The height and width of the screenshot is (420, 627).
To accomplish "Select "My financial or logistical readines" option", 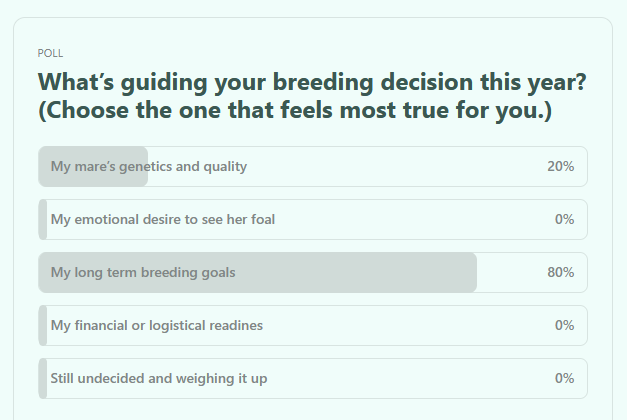I will (156, 325).
